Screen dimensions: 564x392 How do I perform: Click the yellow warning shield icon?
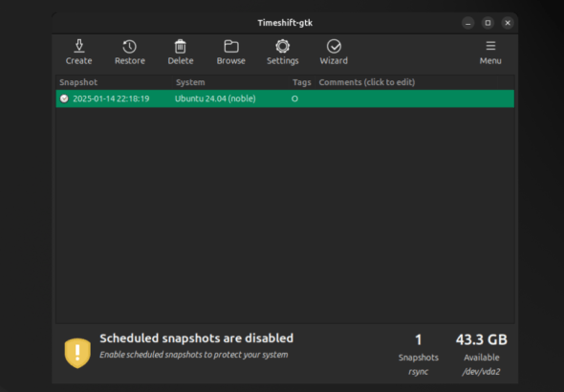coord(77,353)
